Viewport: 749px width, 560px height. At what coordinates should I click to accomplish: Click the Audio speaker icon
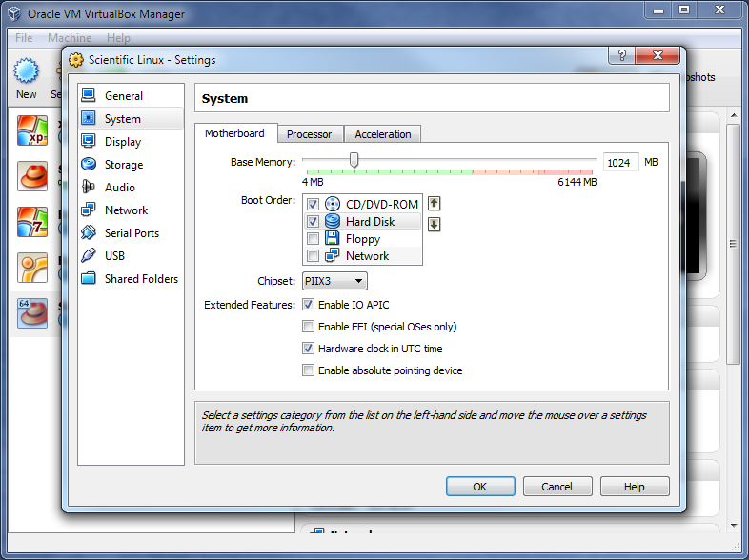(89, 187)
